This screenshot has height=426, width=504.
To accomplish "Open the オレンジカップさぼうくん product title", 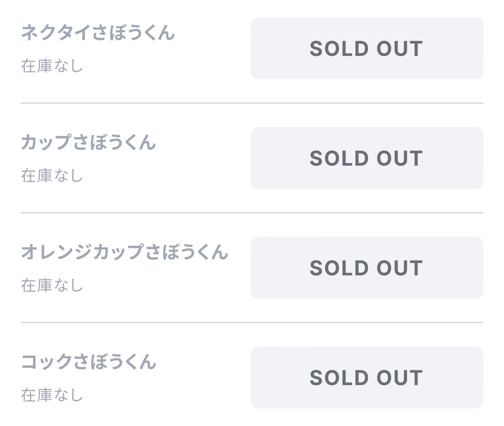I will 125,252.
